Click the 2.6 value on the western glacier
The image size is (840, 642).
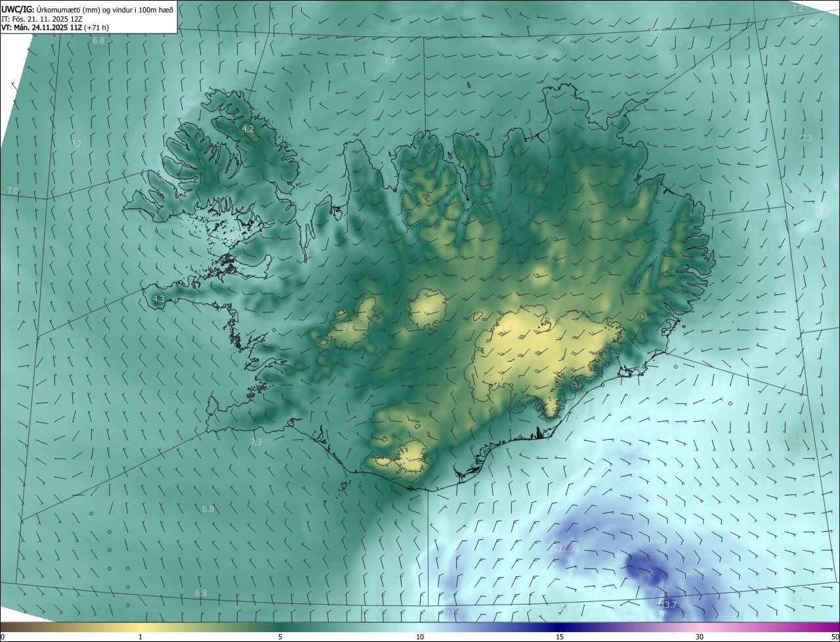348,328
